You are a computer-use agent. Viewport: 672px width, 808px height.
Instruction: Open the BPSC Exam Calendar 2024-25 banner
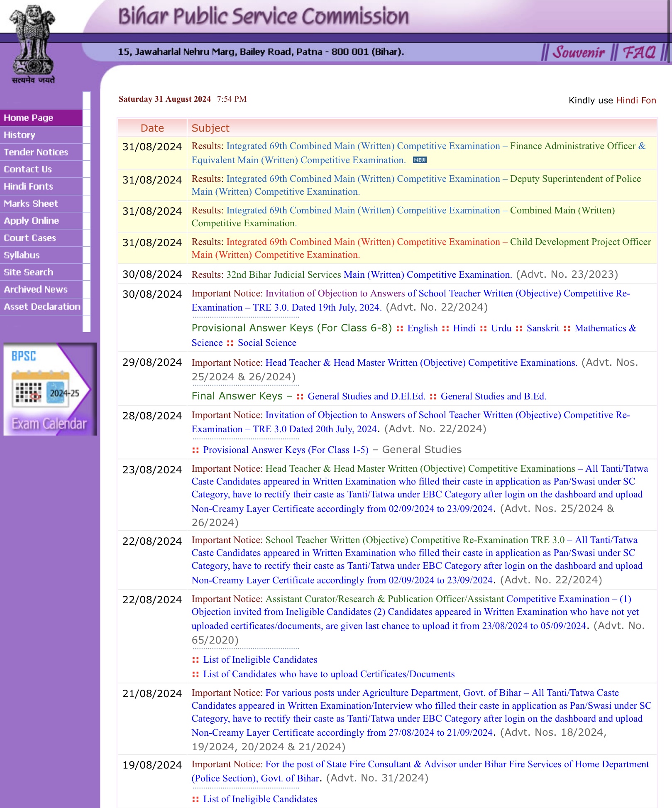pos(50,389)
